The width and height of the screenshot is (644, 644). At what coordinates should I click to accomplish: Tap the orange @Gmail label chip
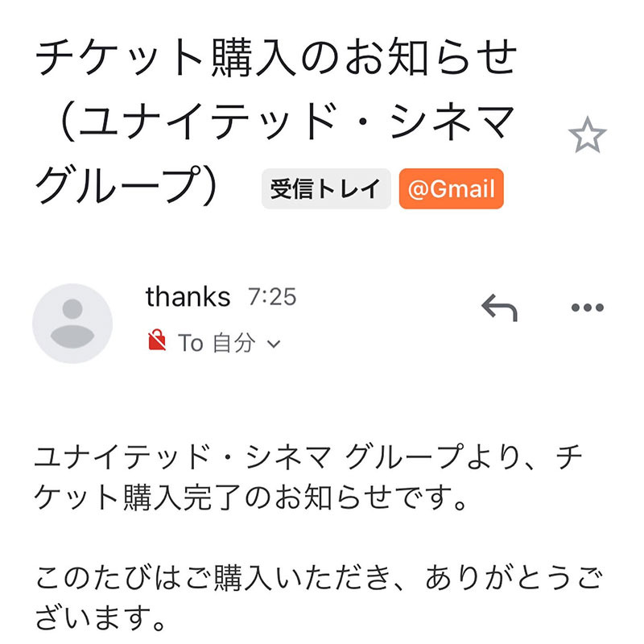coord(451,189)
